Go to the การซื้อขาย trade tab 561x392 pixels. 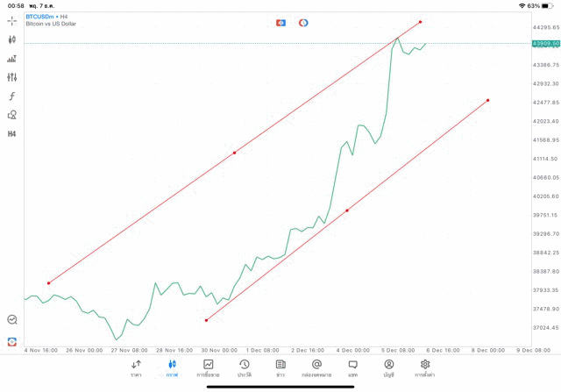[x=208, y=367]
